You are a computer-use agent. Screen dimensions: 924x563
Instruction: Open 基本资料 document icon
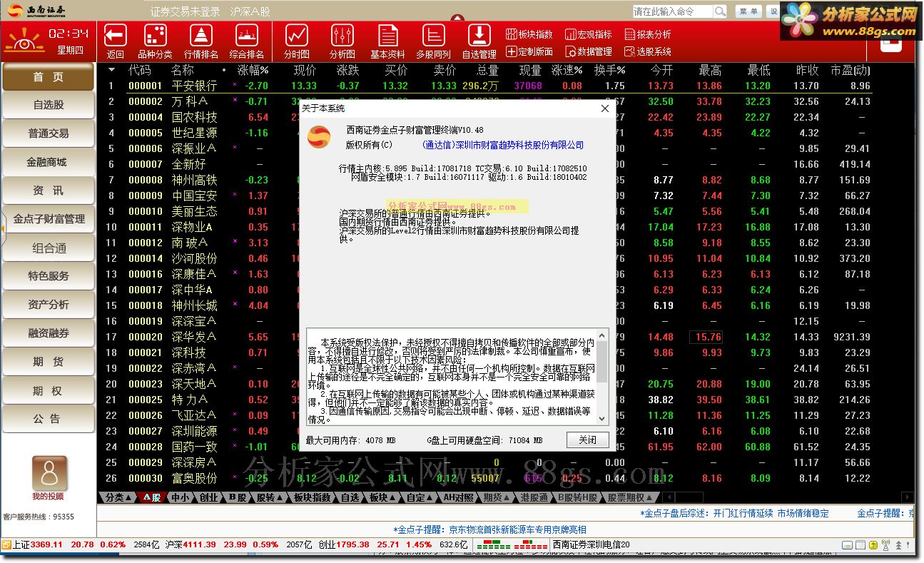coord(388,36)
